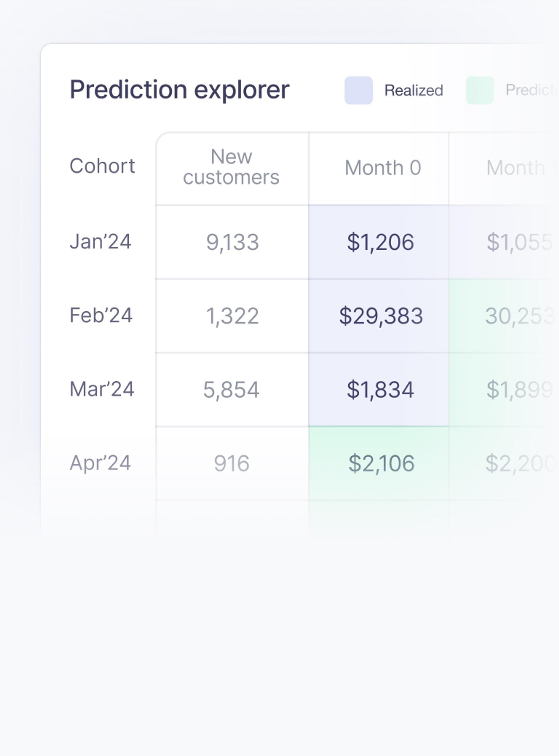
Task: Open the $1,206 realized Month 0 cell
Action: [x=379, y=242]
